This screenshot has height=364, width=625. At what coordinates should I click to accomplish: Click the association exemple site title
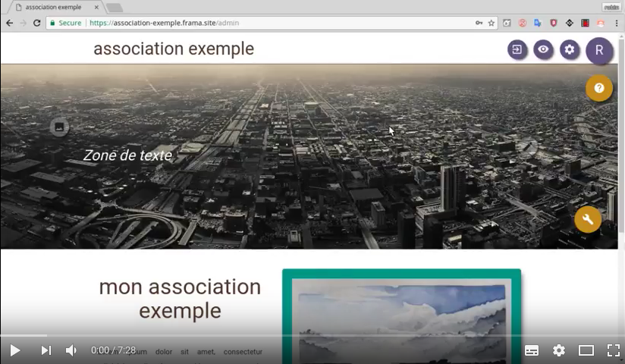174,49
